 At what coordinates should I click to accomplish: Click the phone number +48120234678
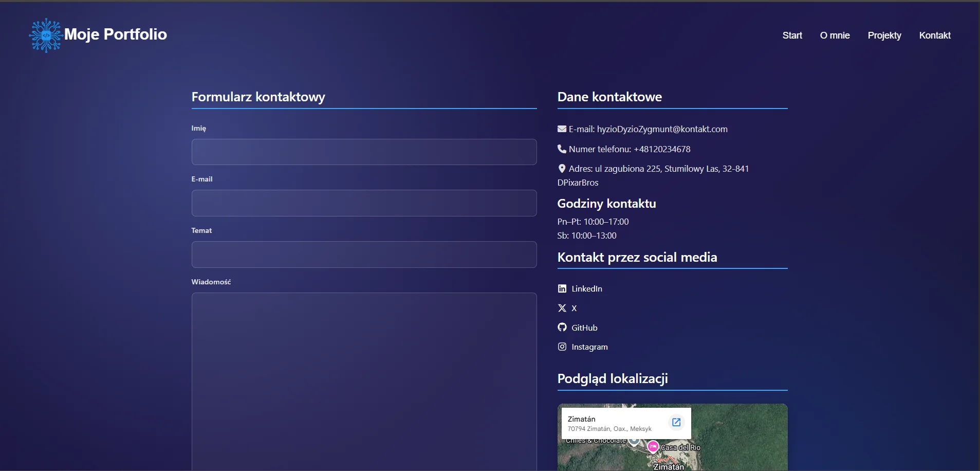coord(662,149)
